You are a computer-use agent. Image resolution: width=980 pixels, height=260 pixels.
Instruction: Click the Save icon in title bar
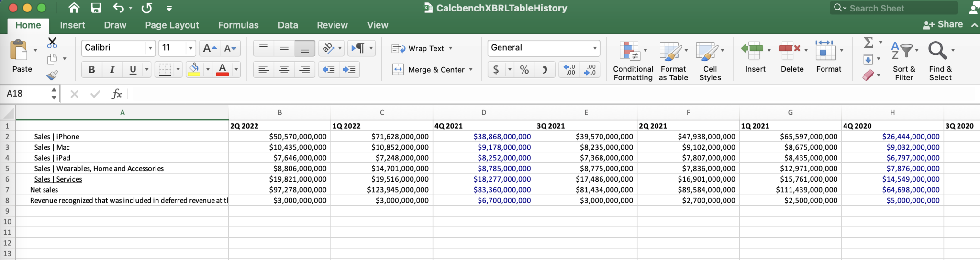tap(96, 8)
